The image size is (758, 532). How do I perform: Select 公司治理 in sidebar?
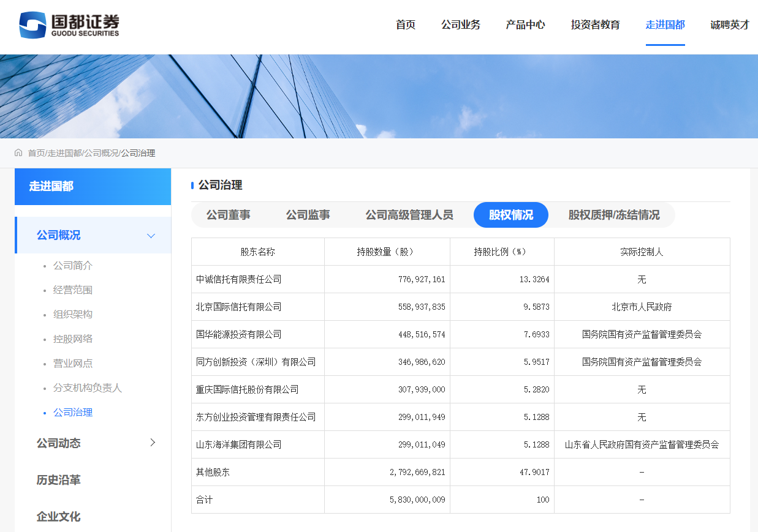click(x=73, y=413)
